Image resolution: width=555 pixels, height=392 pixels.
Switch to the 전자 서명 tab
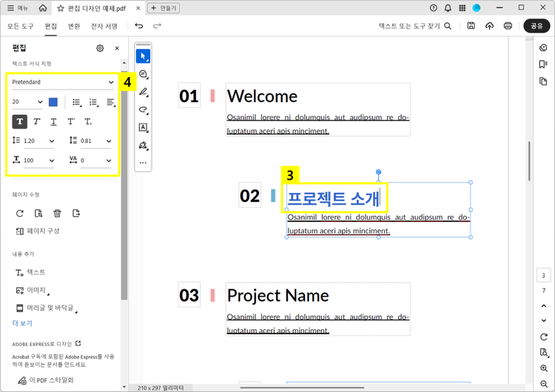[x=104, y=26]
